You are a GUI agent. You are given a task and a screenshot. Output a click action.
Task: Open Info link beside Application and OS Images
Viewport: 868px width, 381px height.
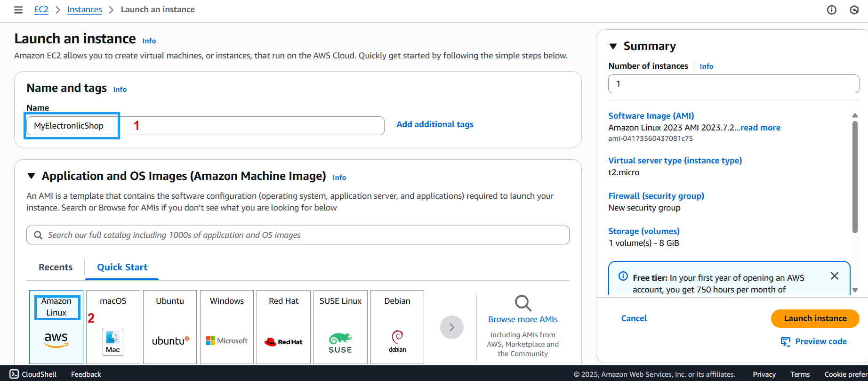[x=339, y=178]
